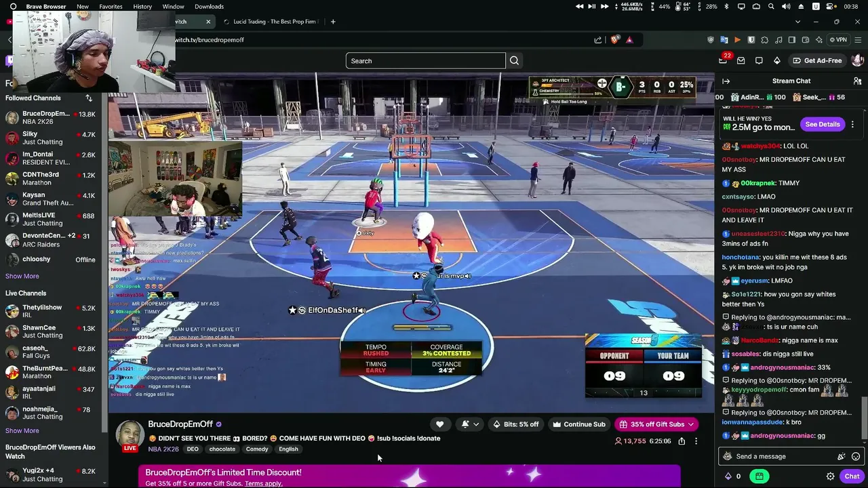The height and width of the screenshot is (488, 868).
Task: Open chat settings gear icon
Action: 830,476
